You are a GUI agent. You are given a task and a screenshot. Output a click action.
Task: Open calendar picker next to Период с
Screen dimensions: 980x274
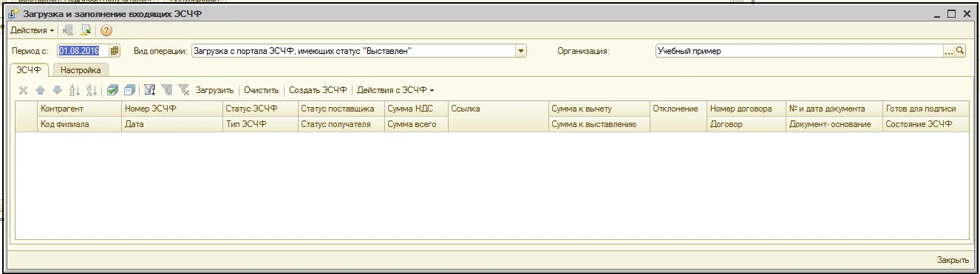(x=115, y=51)
